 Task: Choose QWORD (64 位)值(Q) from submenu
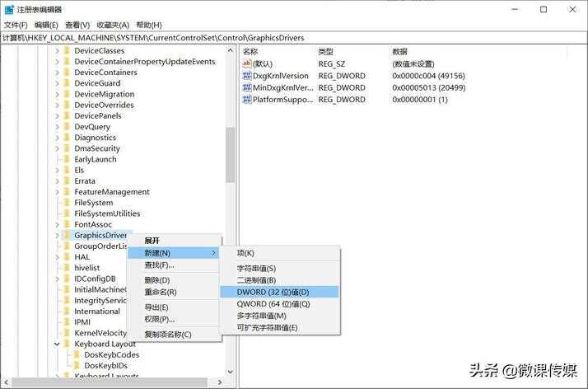pos(273,303)
